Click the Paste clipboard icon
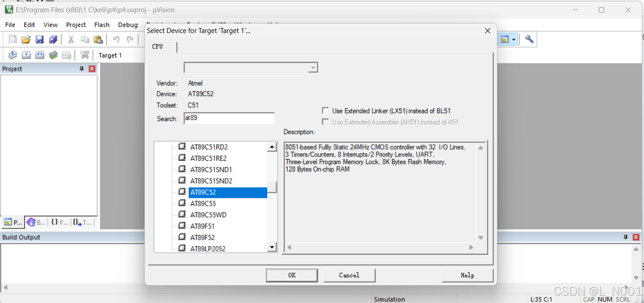 [98, 40]
